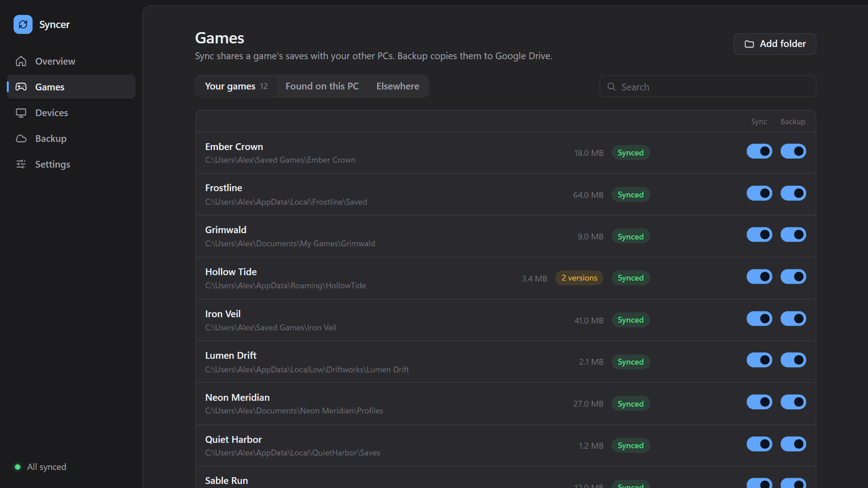Click the green All synced status dot

coord(17,467)
